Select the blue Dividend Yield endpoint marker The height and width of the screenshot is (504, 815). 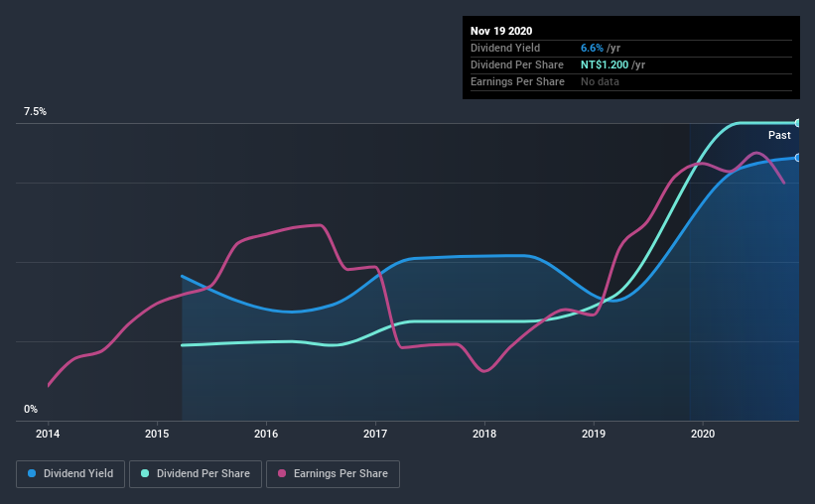click(797, 158)
